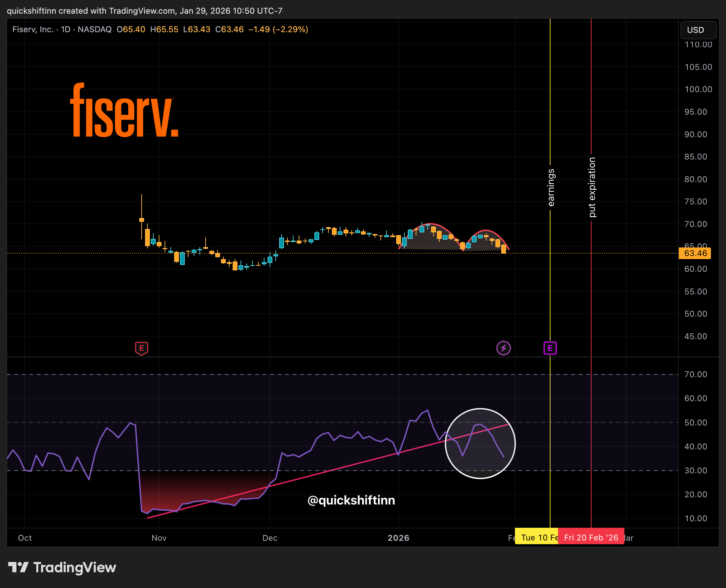Image resolution: width=726 pixels, height=588 pixels.
Task: Click the USD currency button
Action: [698, 30]
